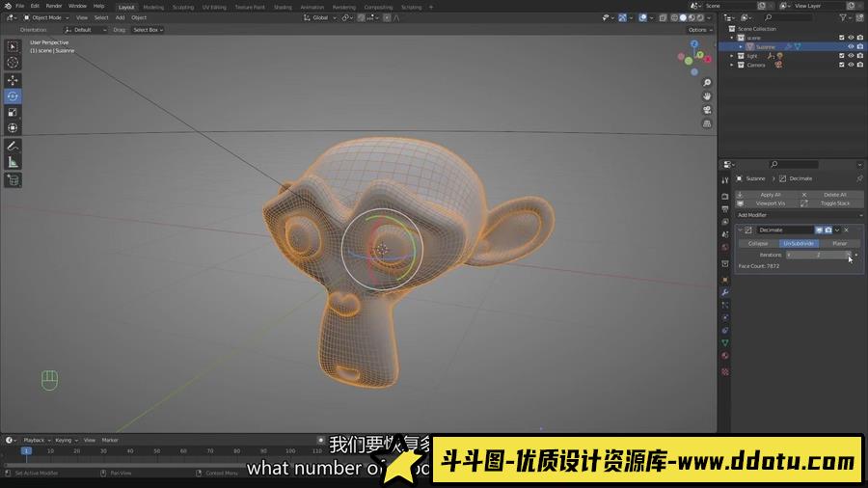Select the Add Cube tool
This screenshot has width=868, height=488.
coord(13,179)
